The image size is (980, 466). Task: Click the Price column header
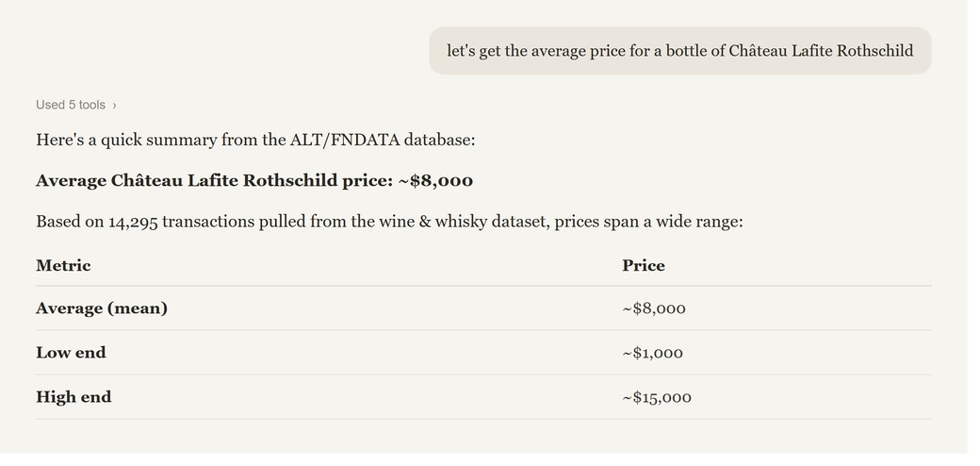click(643, 266)
